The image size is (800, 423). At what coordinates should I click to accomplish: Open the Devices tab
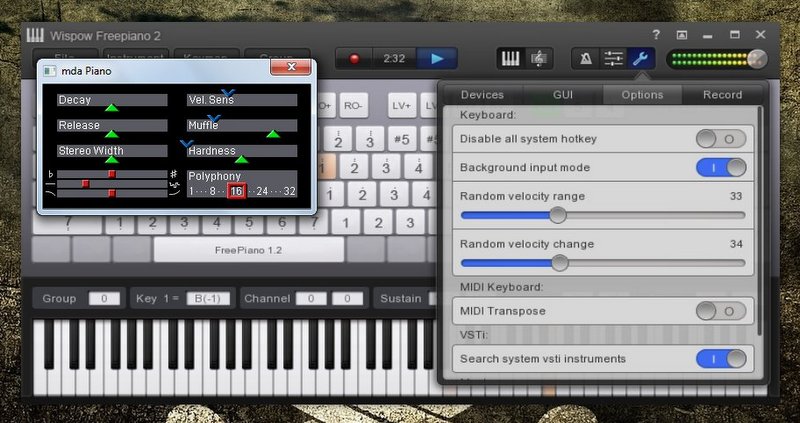[482, 95]
